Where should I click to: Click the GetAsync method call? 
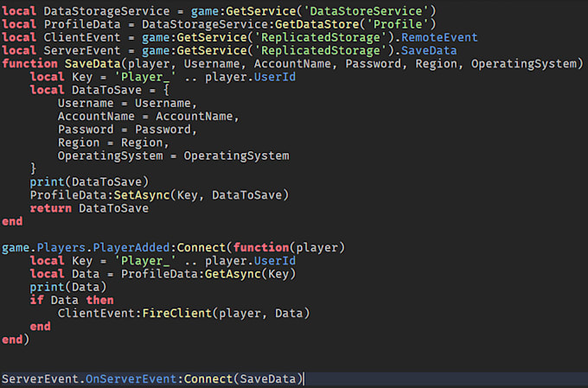(233, 274)
